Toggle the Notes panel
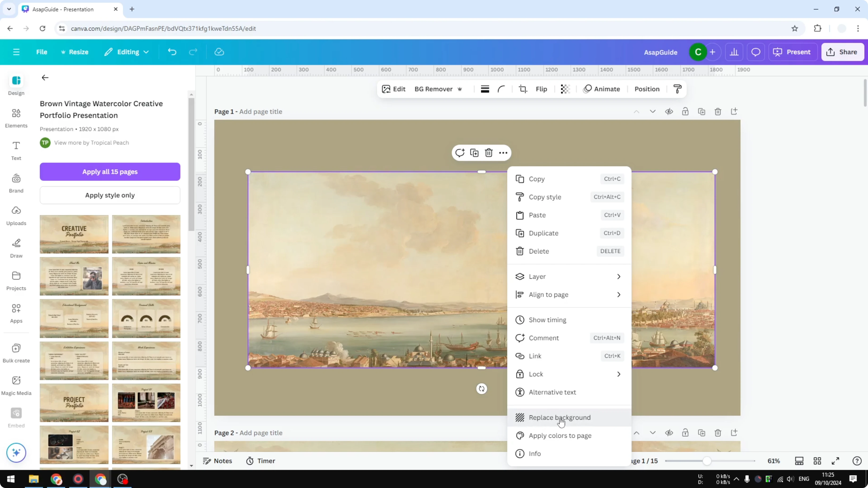 point(217,461)
